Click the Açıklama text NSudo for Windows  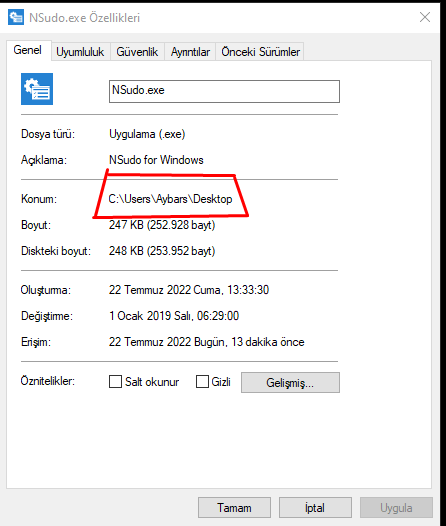[x=156, y=160]
